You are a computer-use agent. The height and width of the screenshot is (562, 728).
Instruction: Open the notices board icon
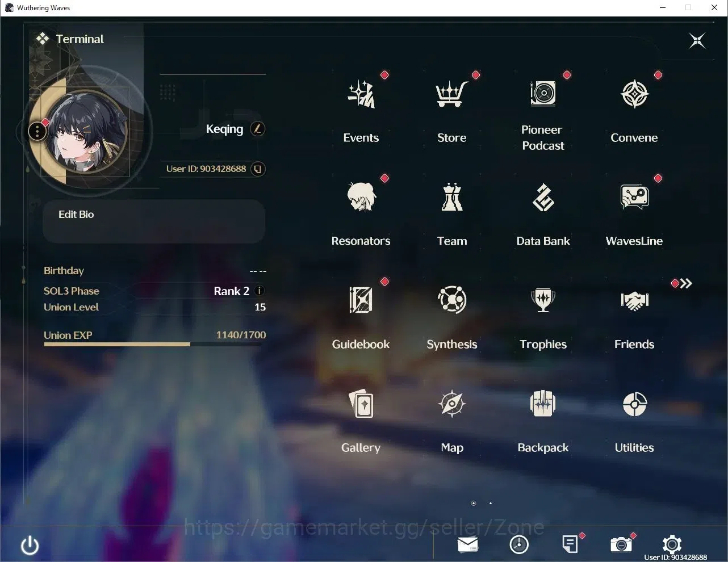570,544
